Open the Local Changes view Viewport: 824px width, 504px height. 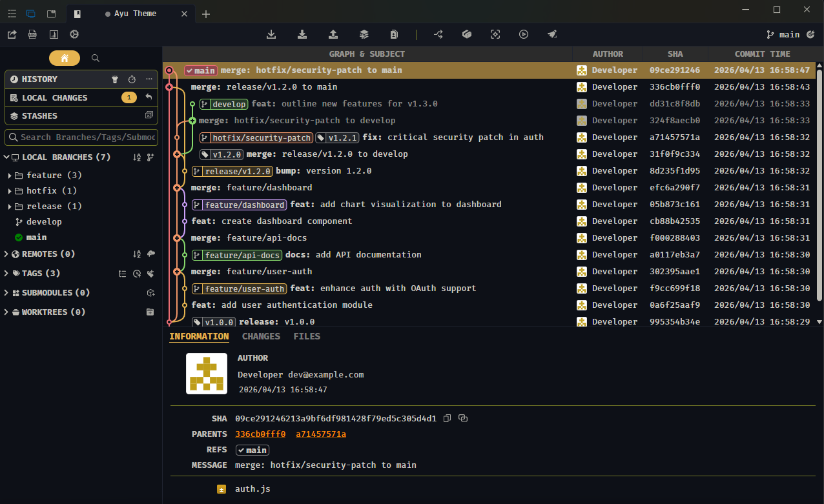click(55, 98)
